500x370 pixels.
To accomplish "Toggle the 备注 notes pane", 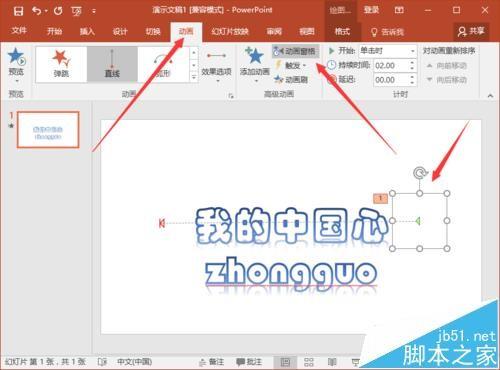I will (211, 362).
